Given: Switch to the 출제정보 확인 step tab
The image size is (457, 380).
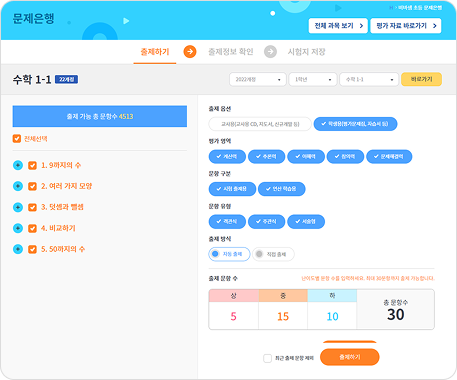Looking at the screenshot, I should (x=231, y=52).
